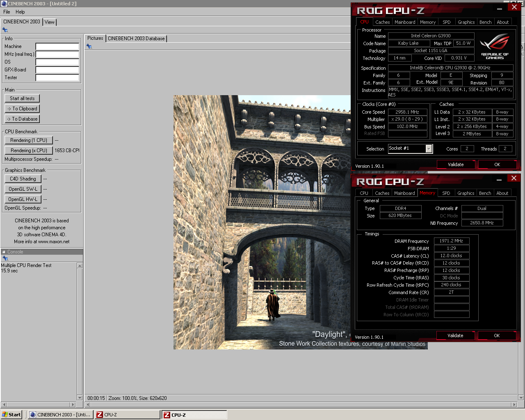Image resolution: width=525 pixels, height=420 pixels.
Task: Select the 1653 CB-CPU score text
Action: coord(67,151)
